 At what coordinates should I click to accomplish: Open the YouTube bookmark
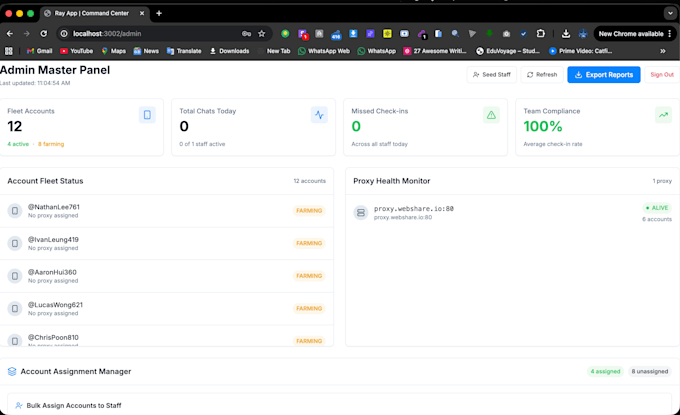(77, 51)
